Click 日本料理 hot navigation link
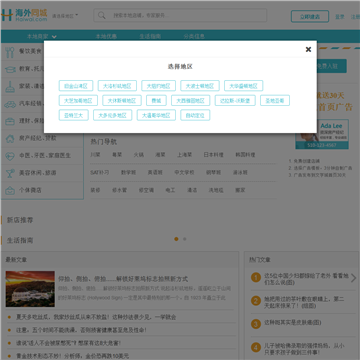The width and height of the screenshot is (360, 360). tap(213, 155)
